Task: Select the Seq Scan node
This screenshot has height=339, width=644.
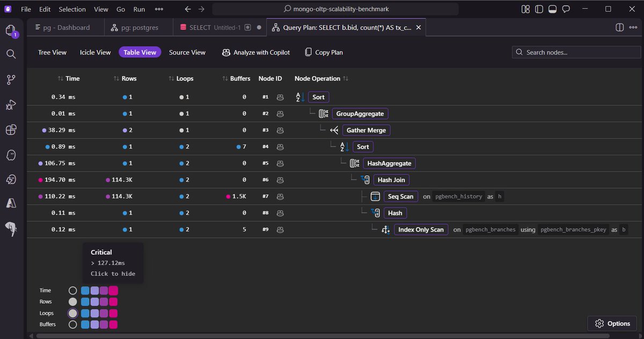Action: pos(400,197)
